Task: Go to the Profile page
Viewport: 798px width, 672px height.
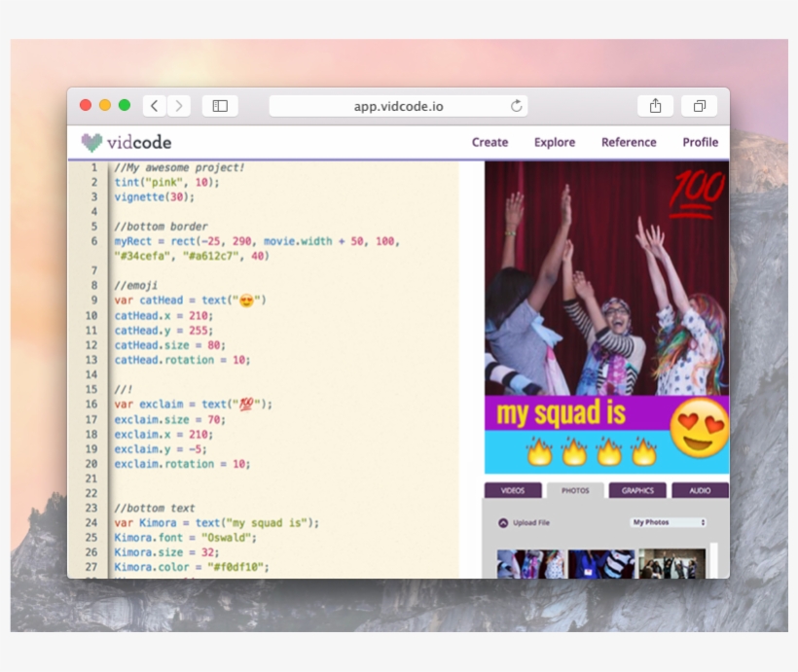Action: (x=700, y=142)
